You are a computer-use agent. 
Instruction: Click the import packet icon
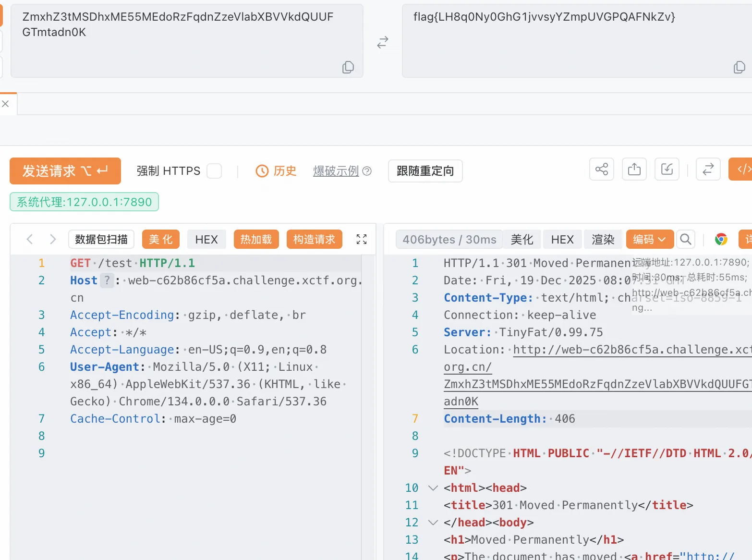point(667,169)
